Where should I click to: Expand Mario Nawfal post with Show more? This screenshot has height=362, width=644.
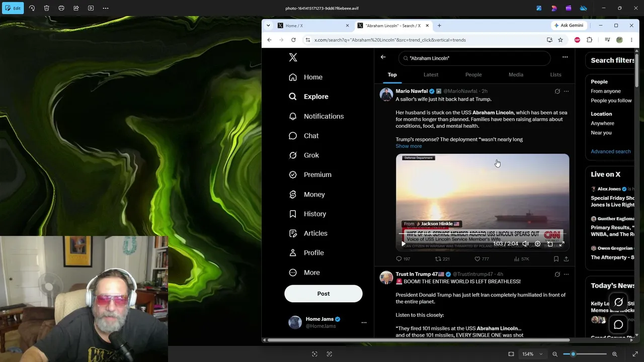click(x=409, y=146)
